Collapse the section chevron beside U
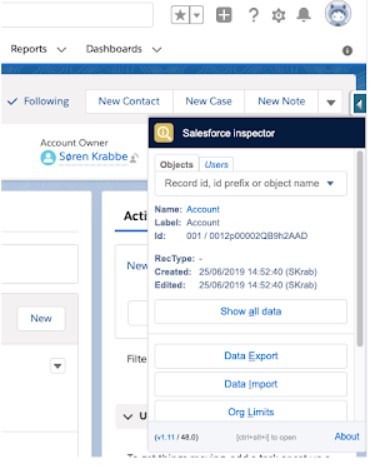 click(x=128, y=417)
